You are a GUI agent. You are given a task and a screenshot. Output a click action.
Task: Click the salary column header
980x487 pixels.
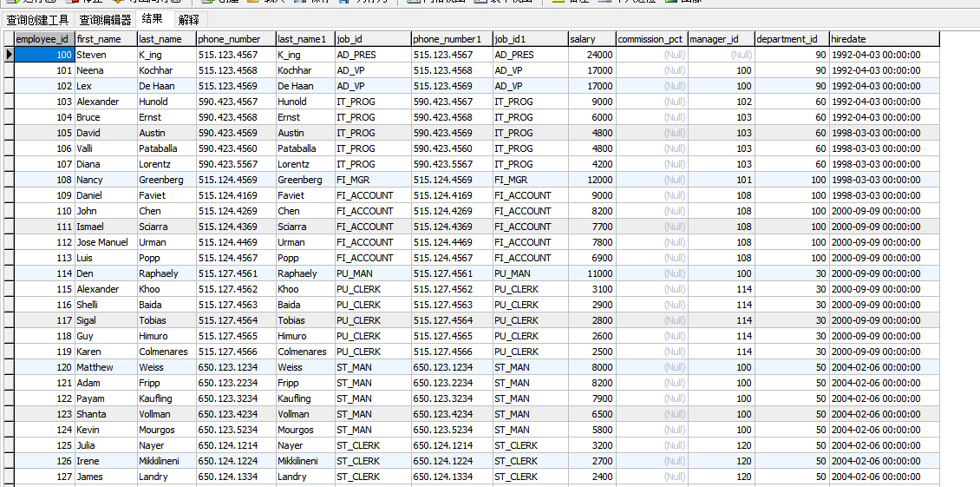591,39
